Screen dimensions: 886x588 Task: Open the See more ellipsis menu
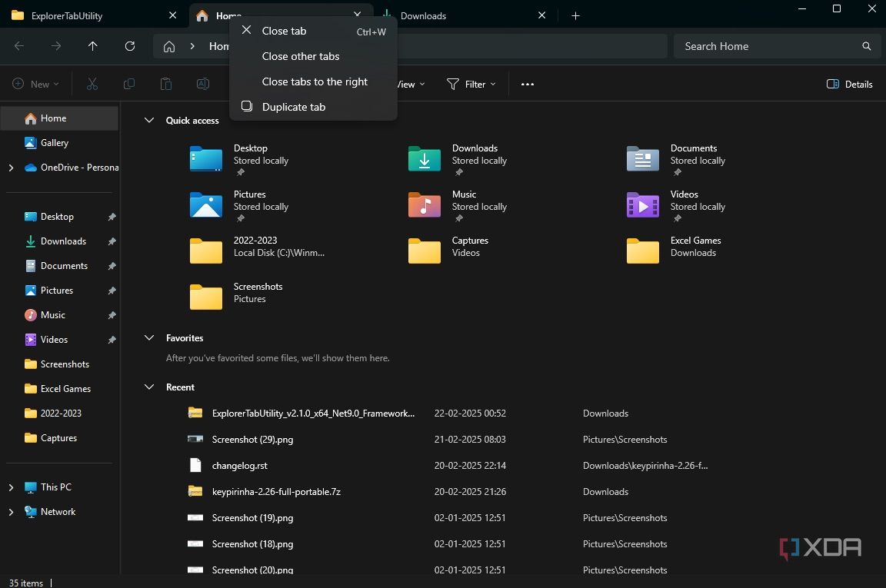[527, 84]
